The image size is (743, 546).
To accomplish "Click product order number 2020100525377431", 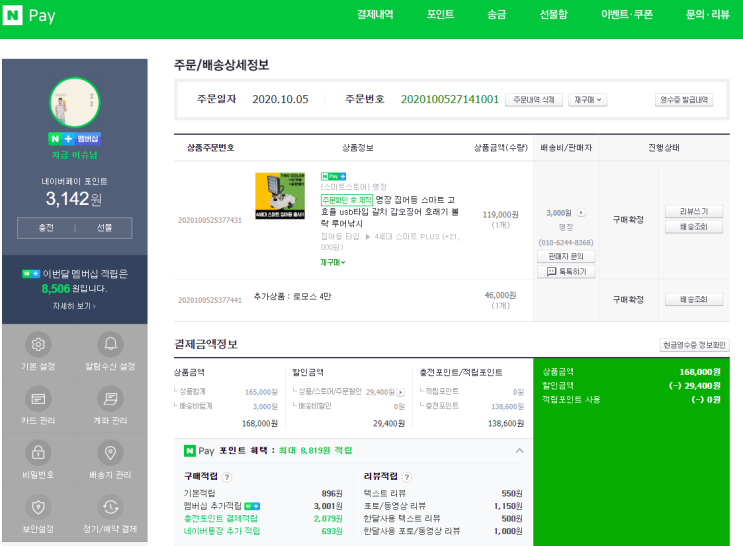I will (210, 220).
